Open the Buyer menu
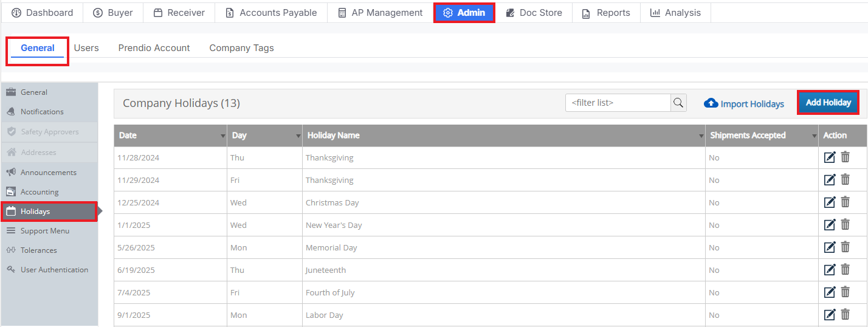Image resolution: width=868 pixels, height=327 pixels. [x=113, y=13]
